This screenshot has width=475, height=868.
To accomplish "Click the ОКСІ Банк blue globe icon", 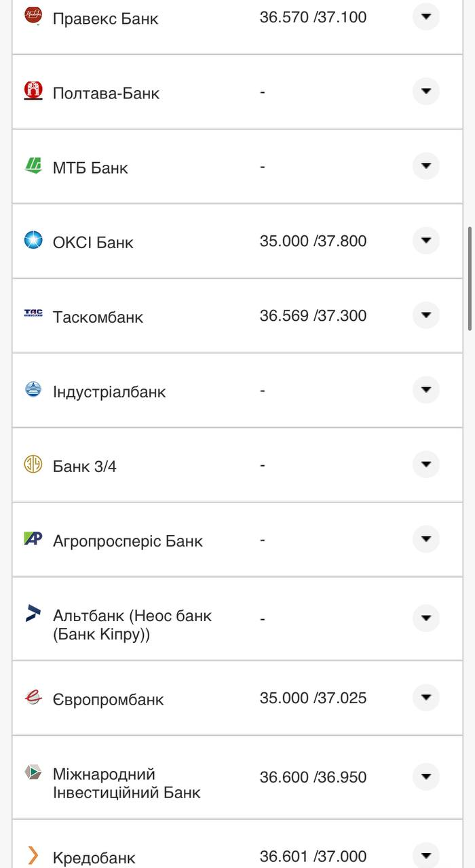I will point(33,241).
